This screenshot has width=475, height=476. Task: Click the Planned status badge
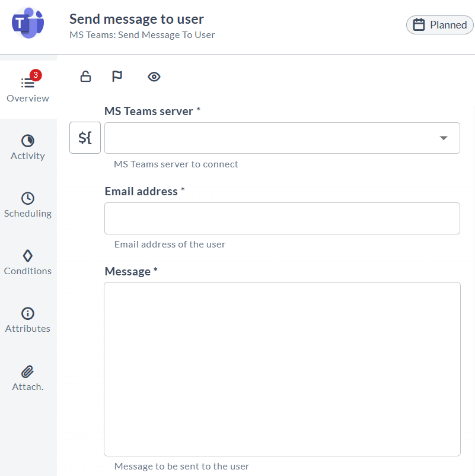(x=440, y=25)
